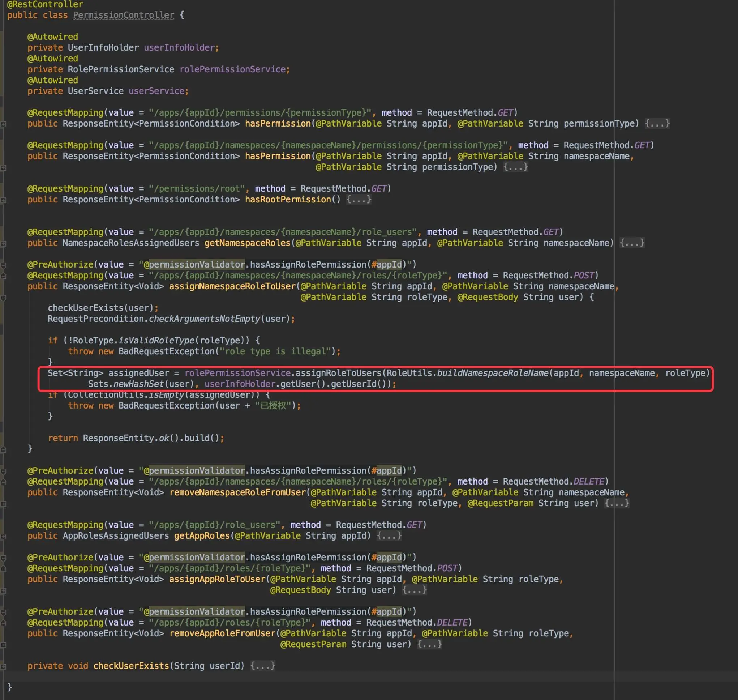
Task: Click folded {...} block after hasRootPermission()
Action: tap(359, 200)
